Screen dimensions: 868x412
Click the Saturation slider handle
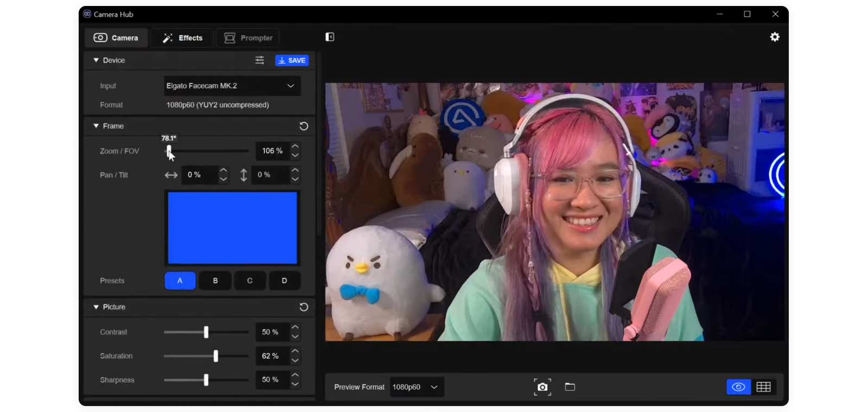click(x=216, y=356)
